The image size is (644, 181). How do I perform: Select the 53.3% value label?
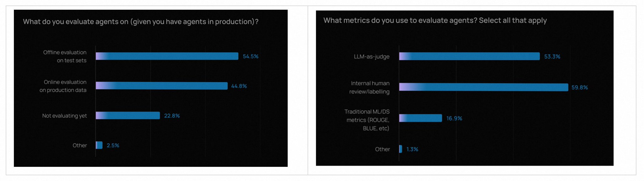coord(552,57)
